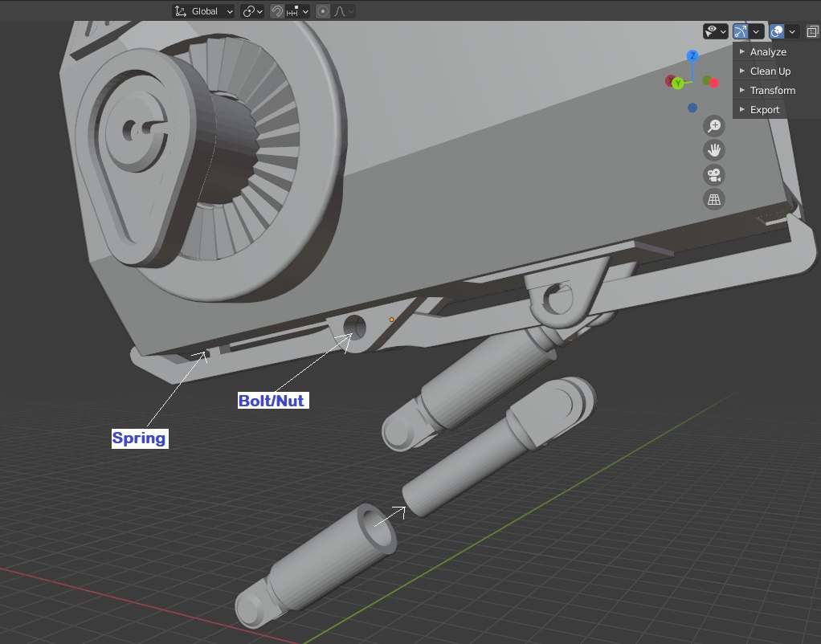Click the camera view icon in the sidebar

click(713, 174)
